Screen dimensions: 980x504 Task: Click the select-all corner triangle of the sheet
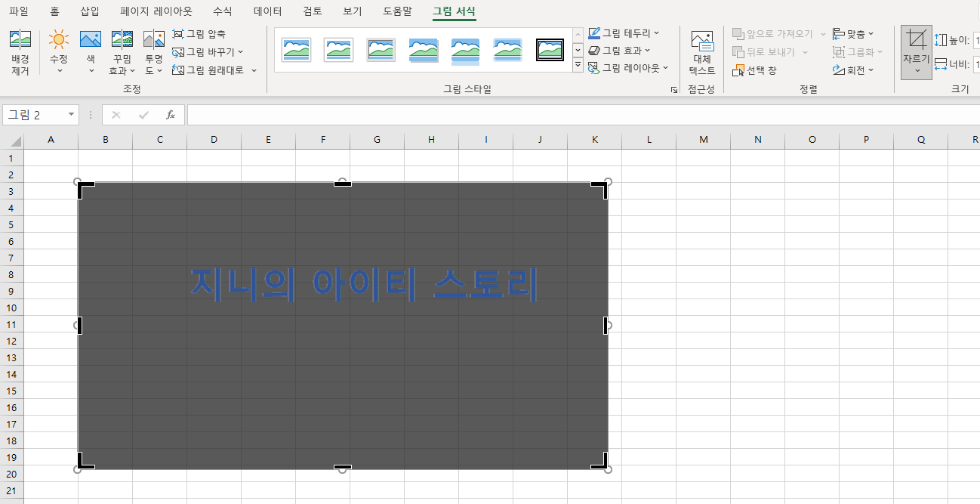coord(16,141)
